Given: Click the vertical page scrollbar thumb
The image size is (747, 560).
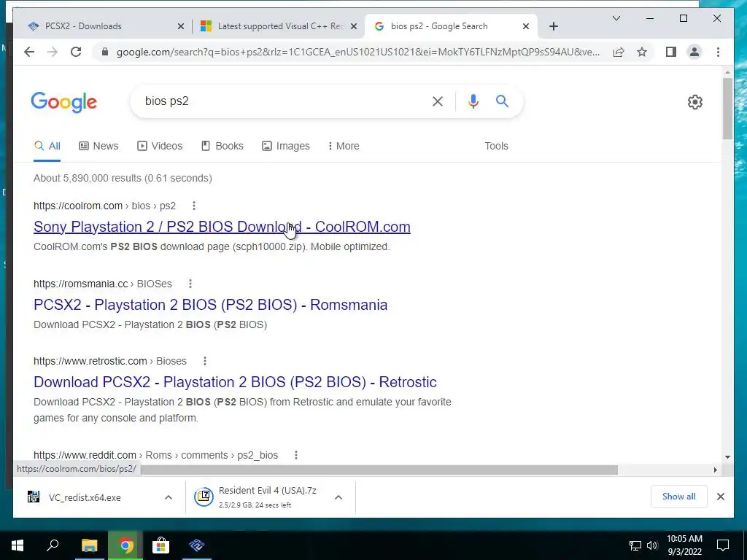Looking at the screenshot, I should click(x=727, y=109).
